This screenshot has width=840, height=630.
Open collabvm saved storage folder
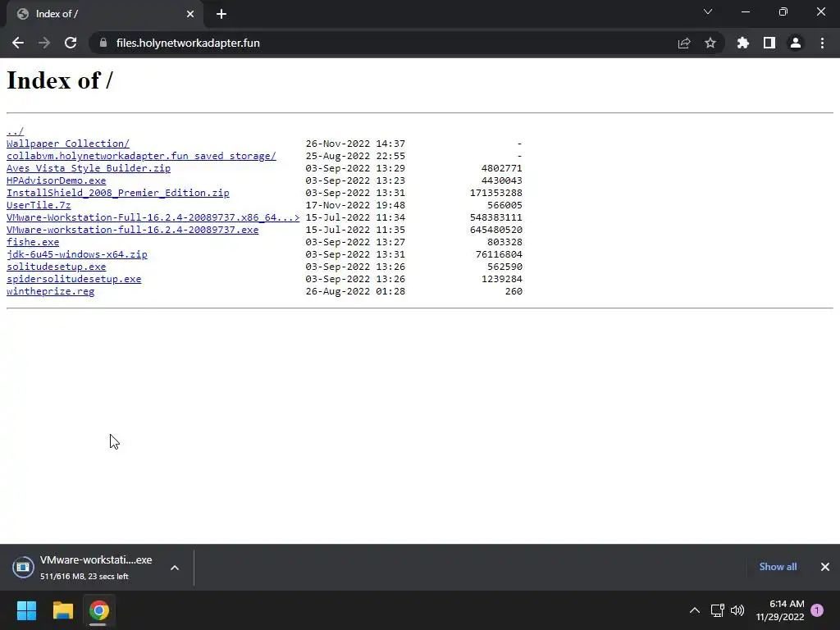141,156
